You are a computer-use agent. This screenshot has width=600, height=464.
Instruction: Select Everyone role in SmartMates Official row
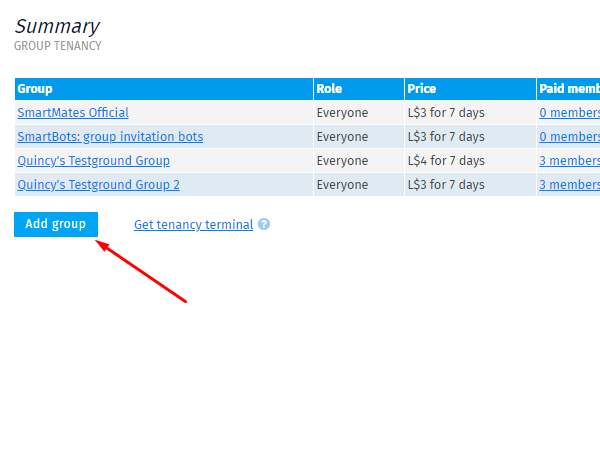click(359, 112)
